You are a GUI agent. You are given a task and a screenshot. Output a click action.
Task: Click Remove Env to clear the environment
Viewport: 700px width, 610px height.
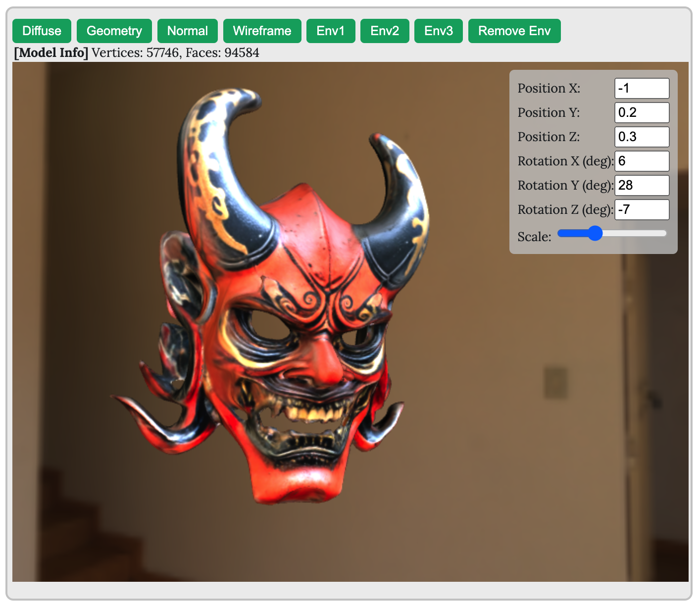(514, 31)
